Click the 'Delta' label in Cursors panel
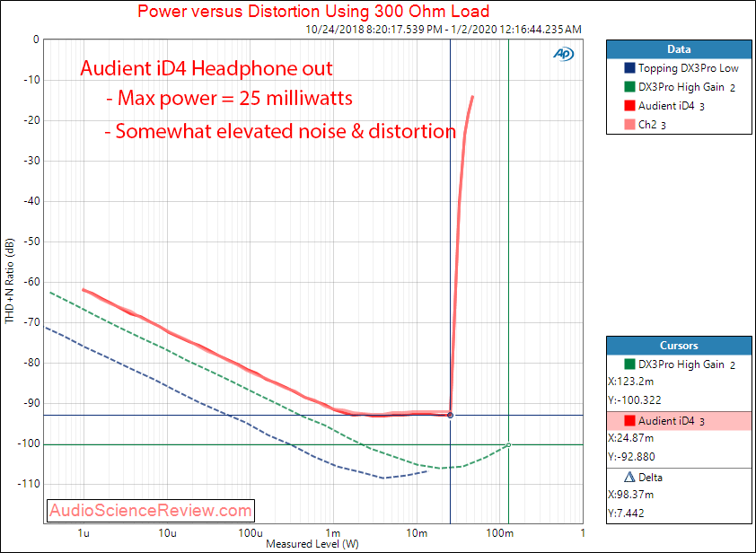 coord(650,478)
